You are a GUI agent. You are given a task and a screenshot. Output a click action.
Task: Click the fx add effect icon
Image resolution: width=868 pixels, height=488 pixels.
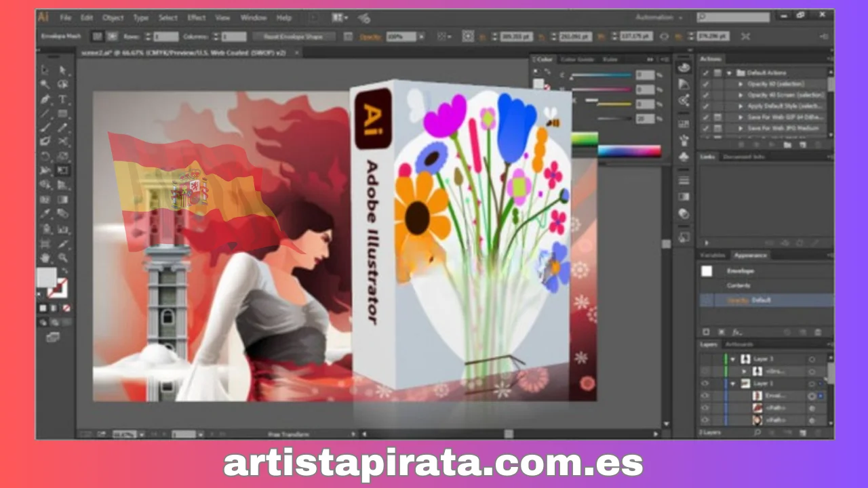(738, 332)
